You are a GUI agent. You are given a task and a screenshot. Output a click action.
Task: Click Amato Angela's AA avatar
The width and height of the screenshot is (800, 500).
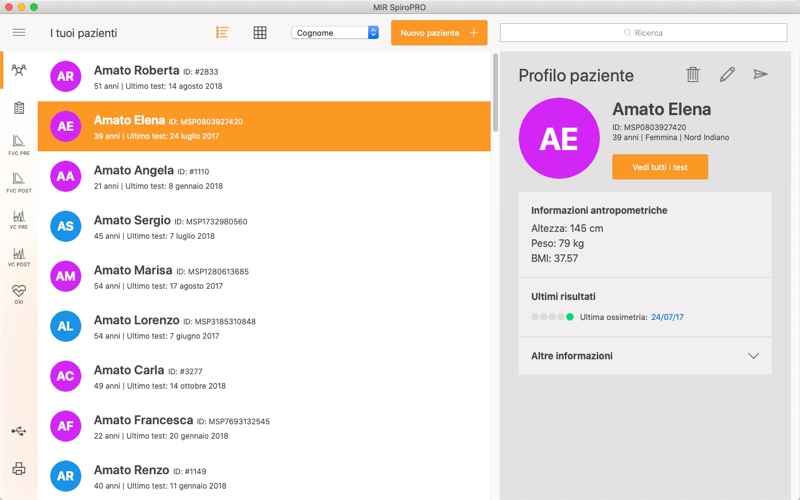click(x=65, y=176)
